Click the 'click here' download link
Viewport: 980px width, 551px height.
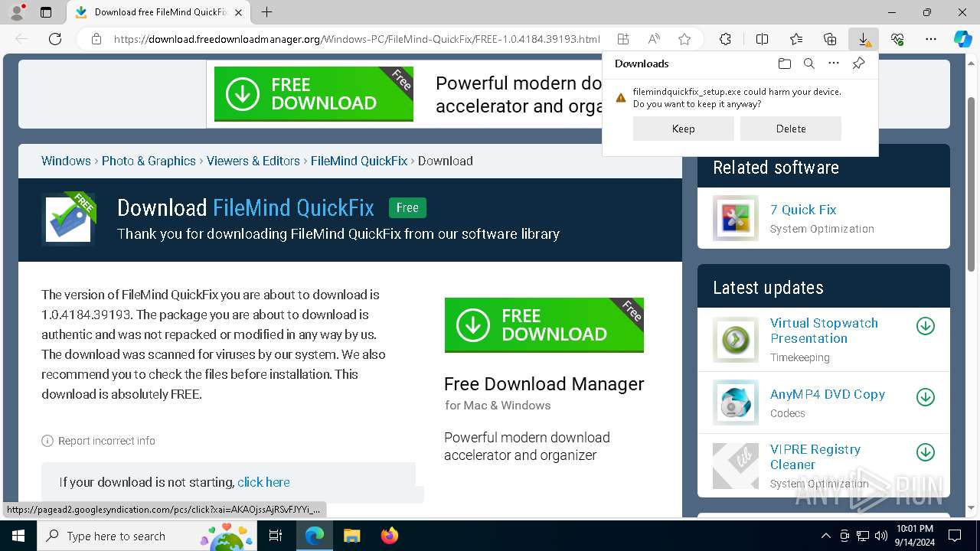coord(263,482)
